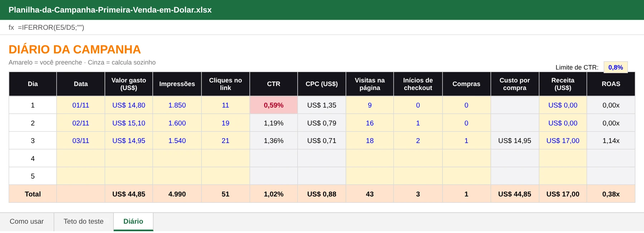Select the empty Data cell in day 4
Image resolution: width=644 pixels, height=233 pixels.
coord(81,158)
